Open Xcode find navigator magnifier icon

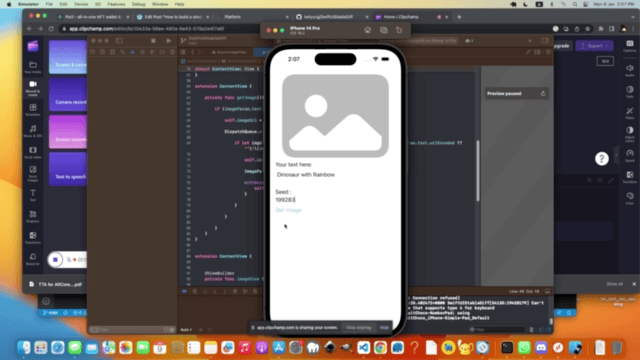pos(122,52)
